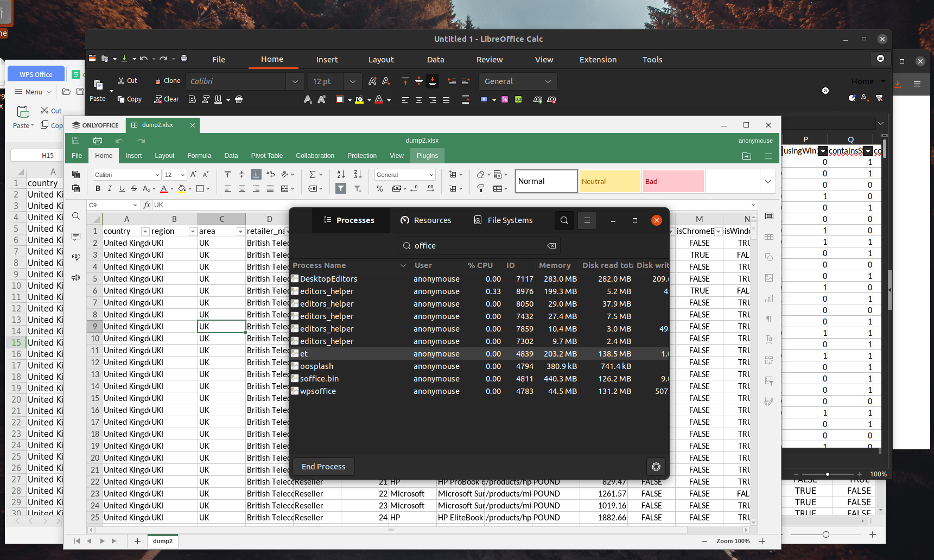Open Review tab in LibreOffice Calc
Image resolution: width=934 pixels, height=560 pixels.
[x=490, y=60]
